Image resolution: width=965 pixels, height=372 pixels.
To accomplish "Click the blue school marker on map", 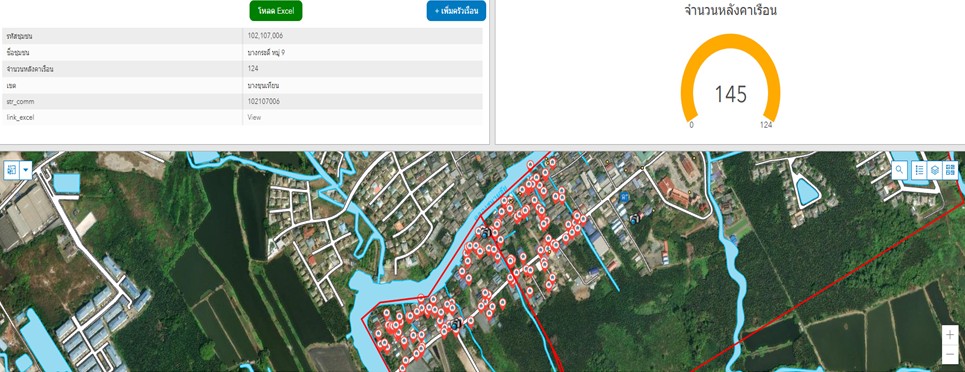I will tap(625, 196).
